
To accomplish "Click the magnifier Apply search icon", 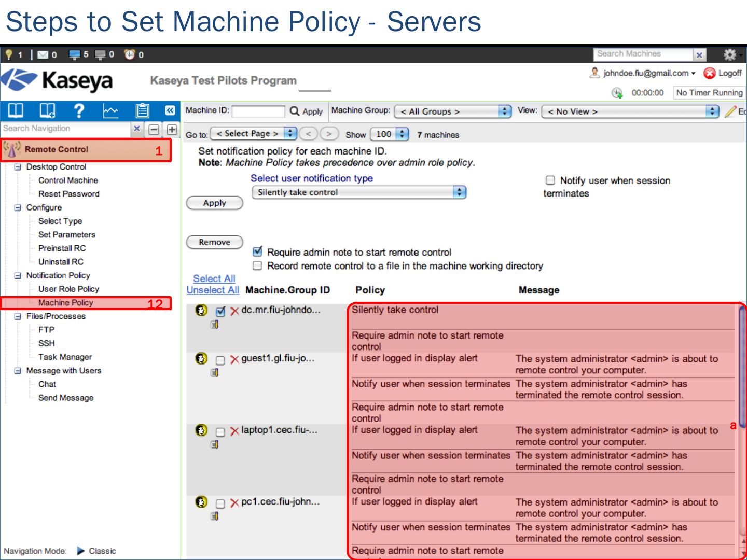I will tap(295, 111).
